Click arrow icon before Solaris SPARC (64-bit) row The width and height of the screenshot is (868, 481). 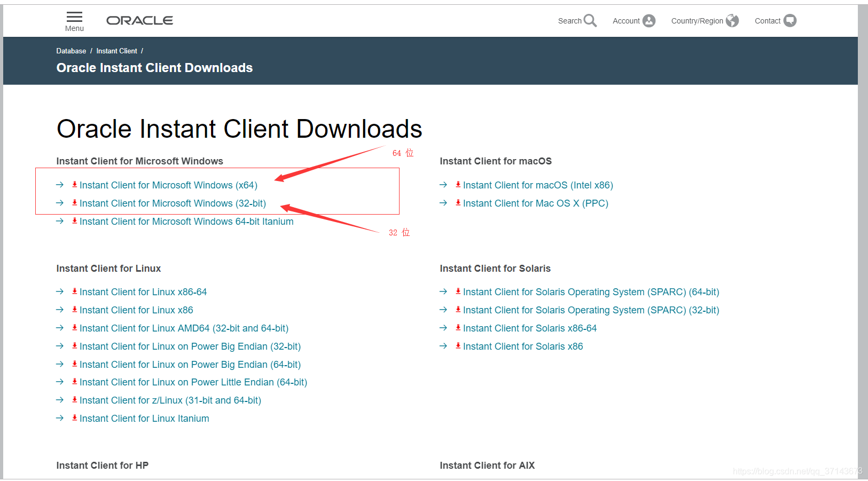click(443, 291)
